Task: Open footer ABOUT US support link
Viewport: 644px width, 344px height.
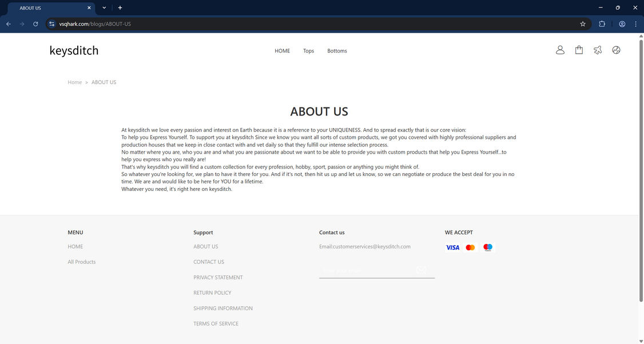Action: 205,247
